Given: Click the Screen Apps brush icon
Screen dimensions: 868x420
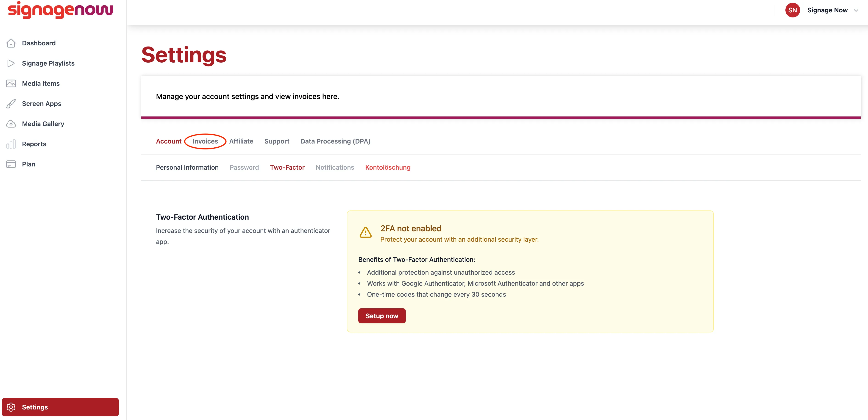Looking at the screenshot, I should click(11, 104).
